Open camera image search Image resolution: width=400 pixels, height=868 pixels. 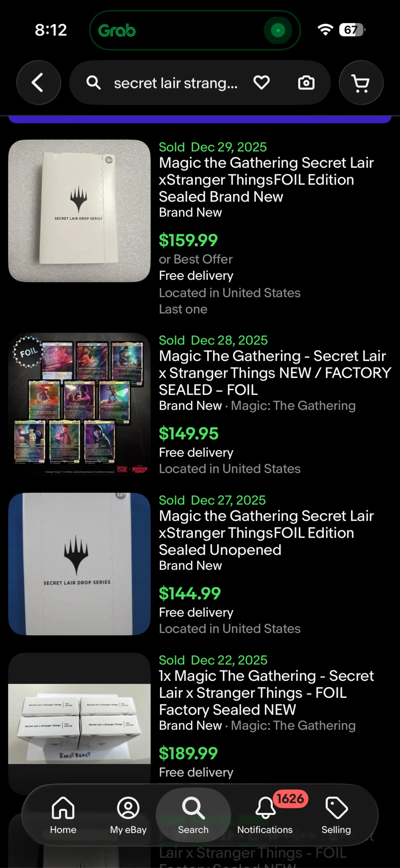coord(306,83)
